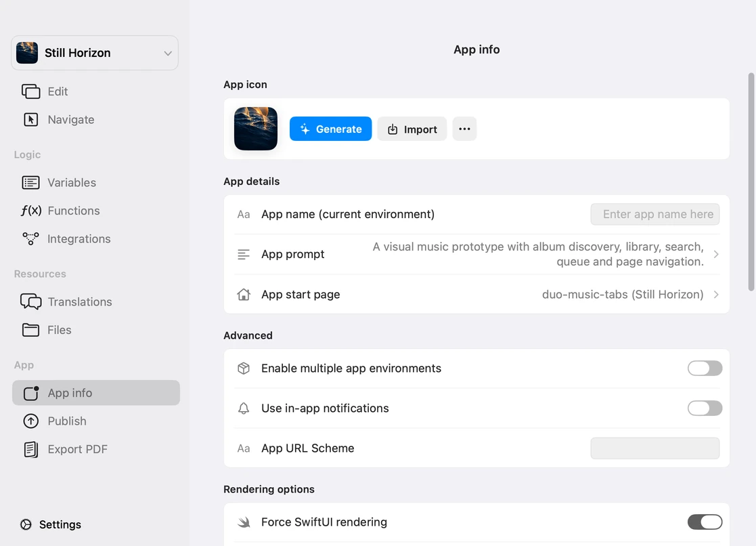Click the Files folder icon
The height and width of the screenshot is (546, 756).
coord(31,330)
